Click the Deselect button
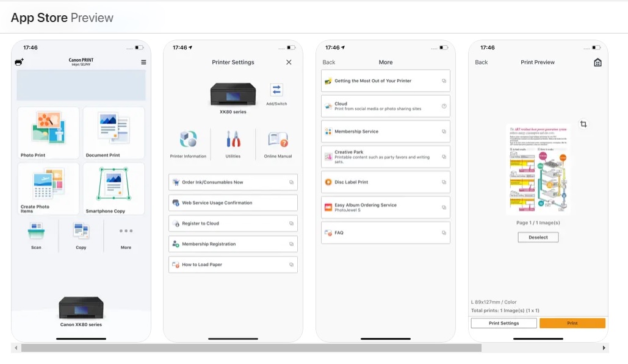 click(538, 237)
